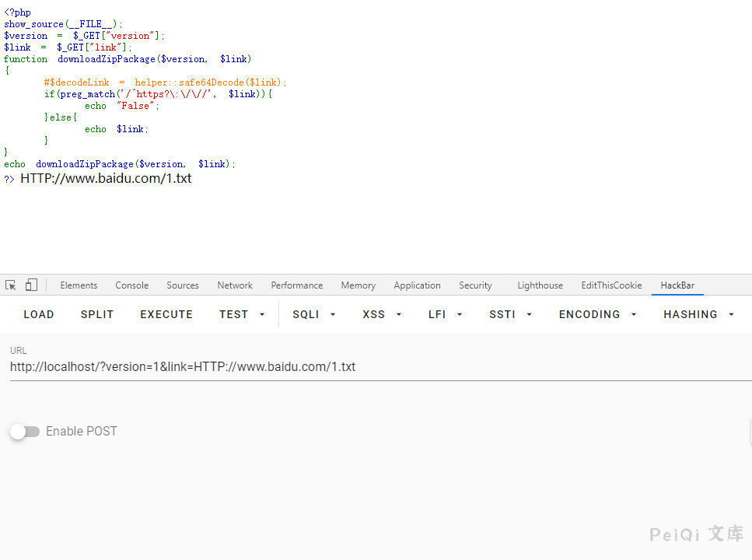752x560 pixels.
Task: Open the Application tab
Action: pyautogui.click(x=417, y=285)
